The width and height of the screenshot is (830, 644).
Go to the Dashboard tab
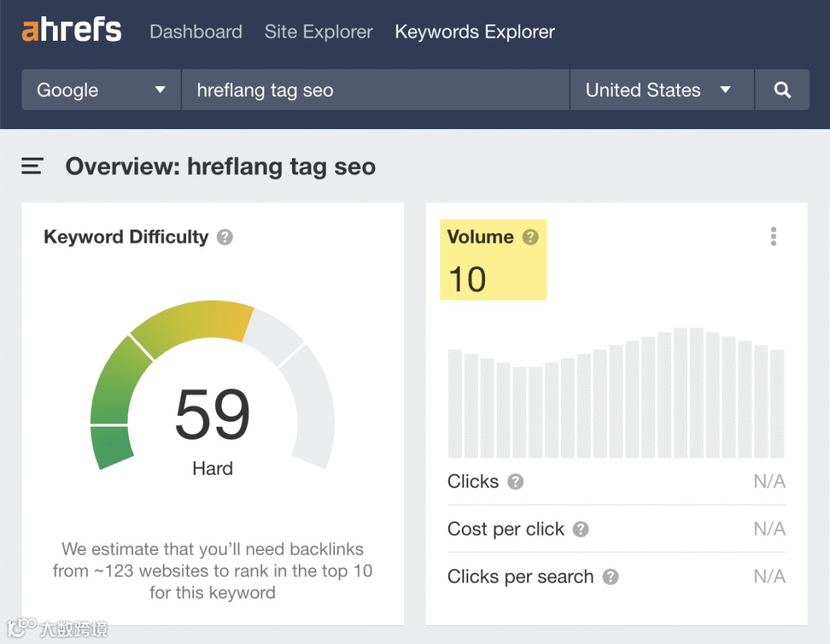[x=196, y=32]
